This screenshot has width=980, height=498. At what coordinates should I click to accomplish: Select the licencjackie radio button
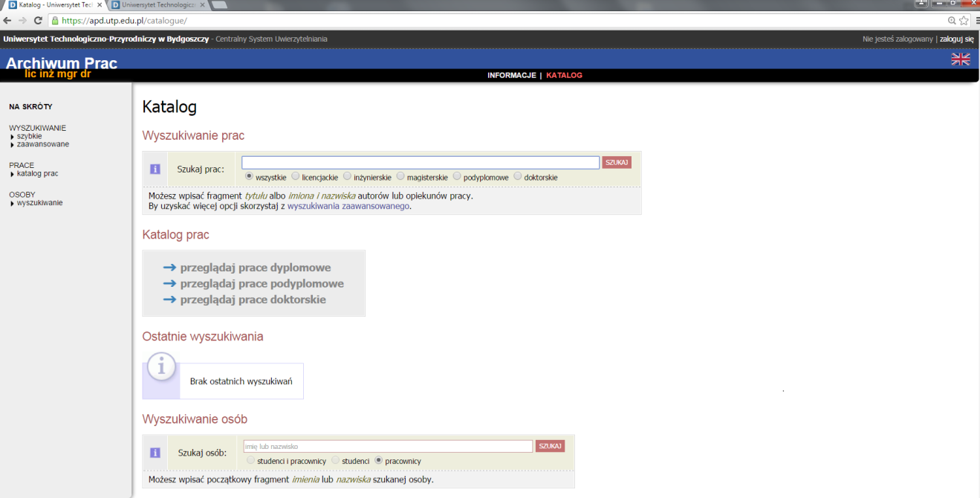tap(296, 177)
